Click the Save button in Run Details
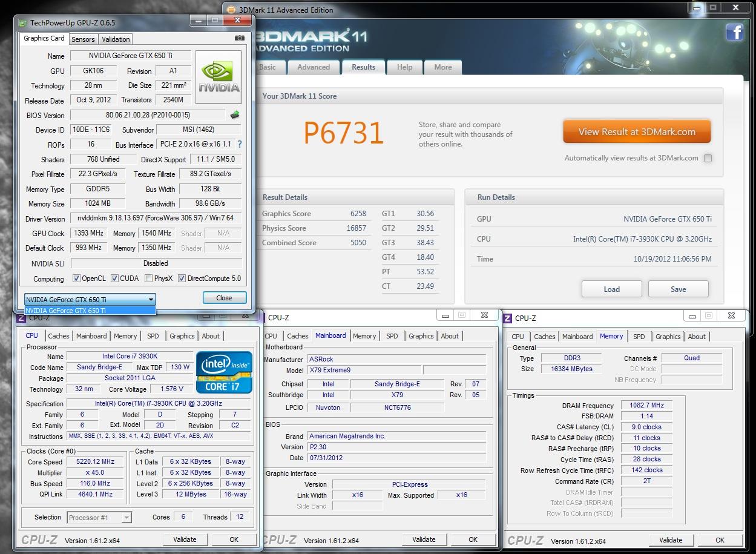The height and width of the screenshot is (554, 756). click(679, 289)
